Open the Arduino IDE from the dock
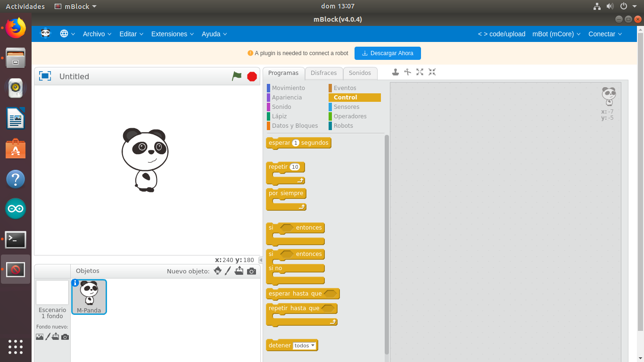The image size is (644, 362). tap(16, 209)
